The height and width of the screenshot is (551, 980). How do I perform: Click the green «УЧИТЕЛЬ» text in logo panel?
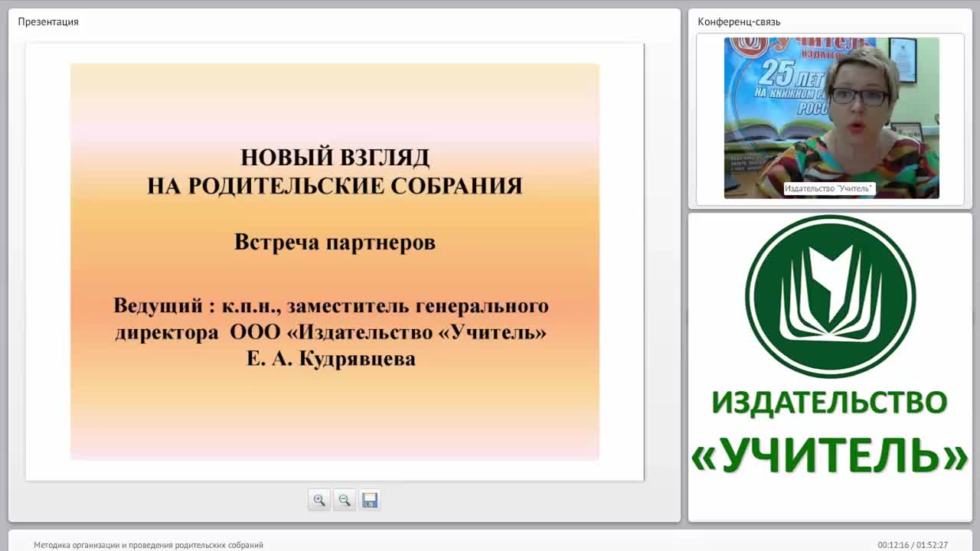click(830, 455)
